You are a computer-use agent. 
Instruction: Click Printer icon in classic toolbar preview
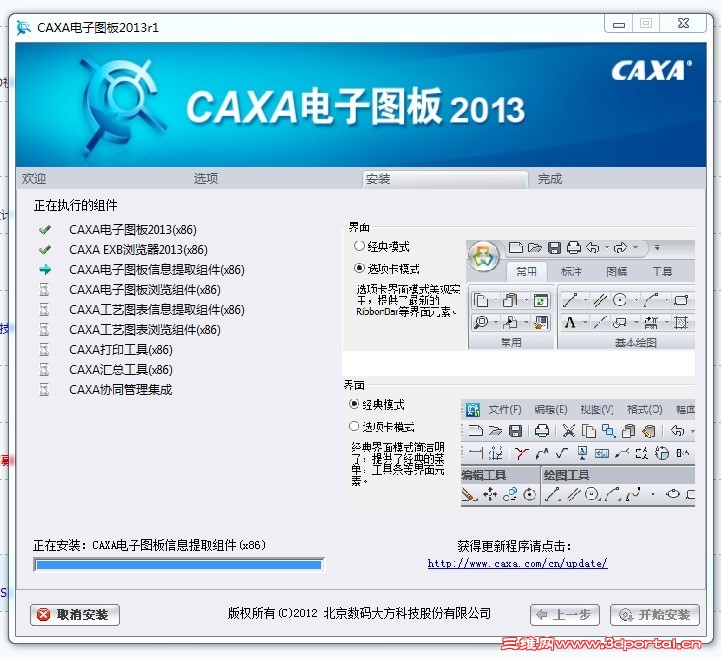(x=542, y=431)
